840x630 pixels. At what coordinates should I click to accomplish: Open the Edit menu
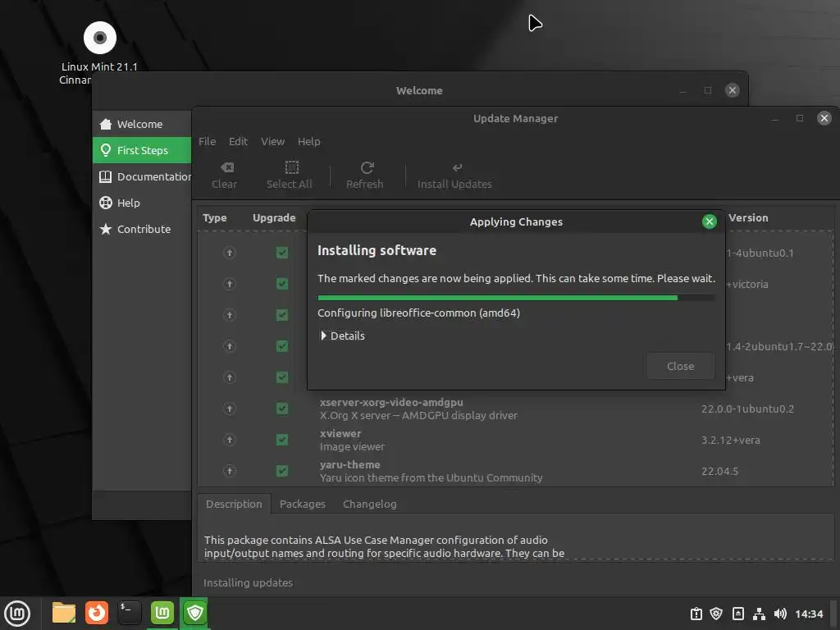[x=239, y=141]
